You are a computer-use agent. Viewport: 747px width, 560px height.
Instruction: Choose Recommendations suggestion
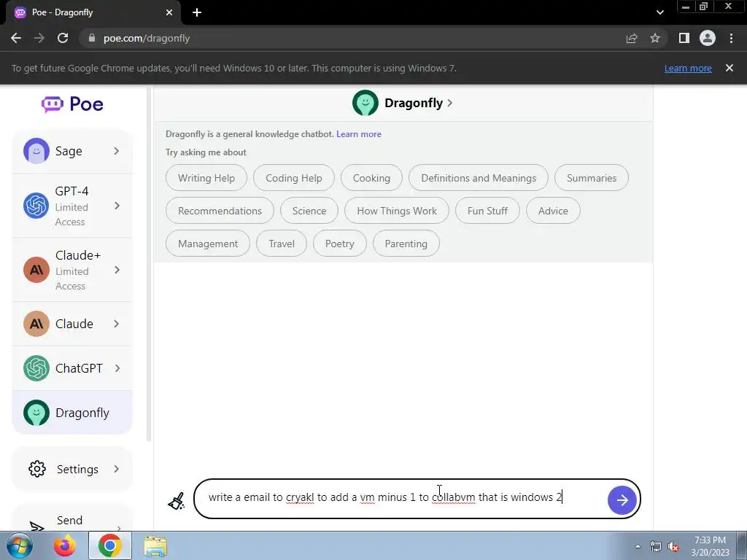click(220, 211)
